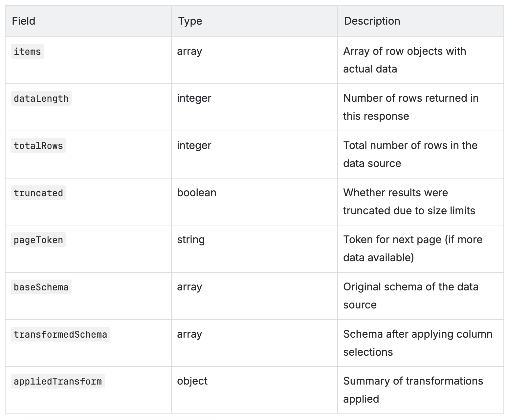Click the Field column header
The height and width of the screenshot is (420, 509).
tap(24, 21)
